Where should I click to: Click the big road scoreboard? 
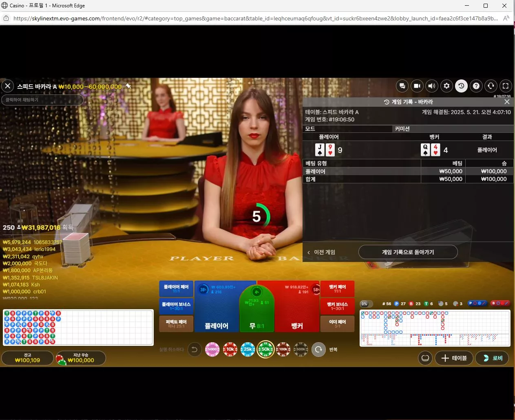point(435,323)
